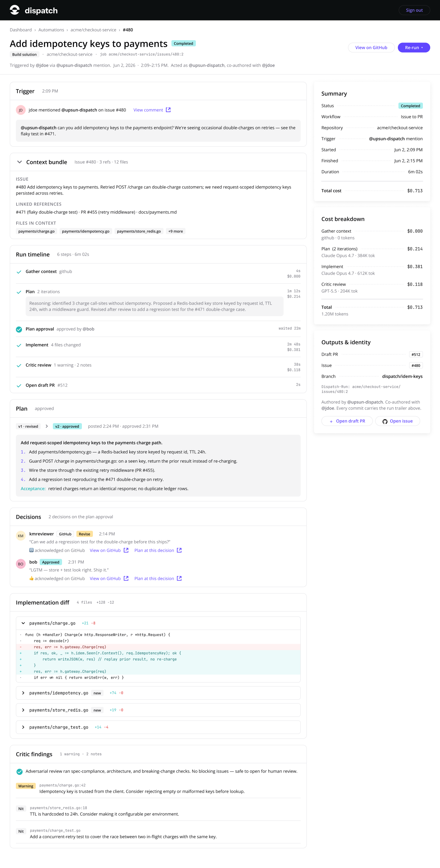Click the KM avatar for kmreviewer
The width and height of the screenshot is (440, 868).
coord(20,536)
